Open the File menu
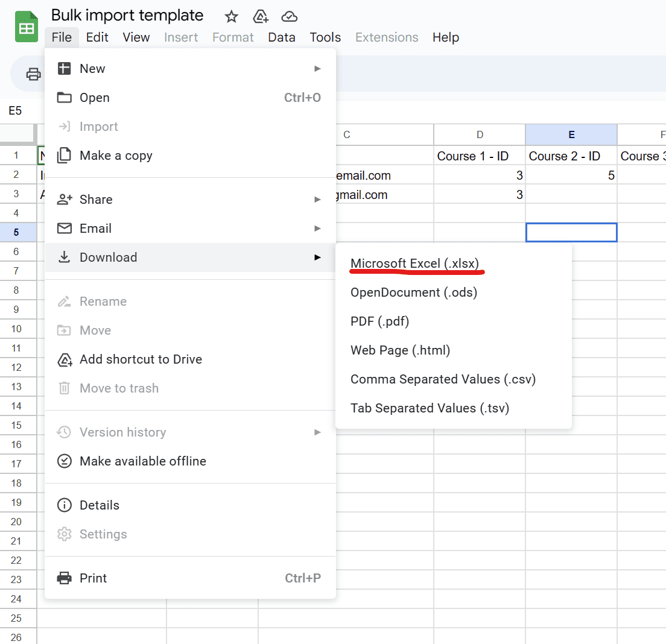666x644 pixels. click(x=62, y=37)
